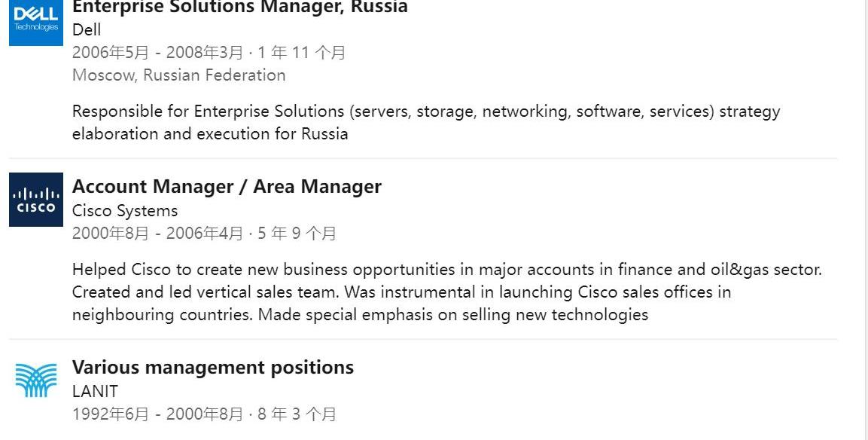Open the Enterprise Solutions Manager, Russia title

(239, 8)
